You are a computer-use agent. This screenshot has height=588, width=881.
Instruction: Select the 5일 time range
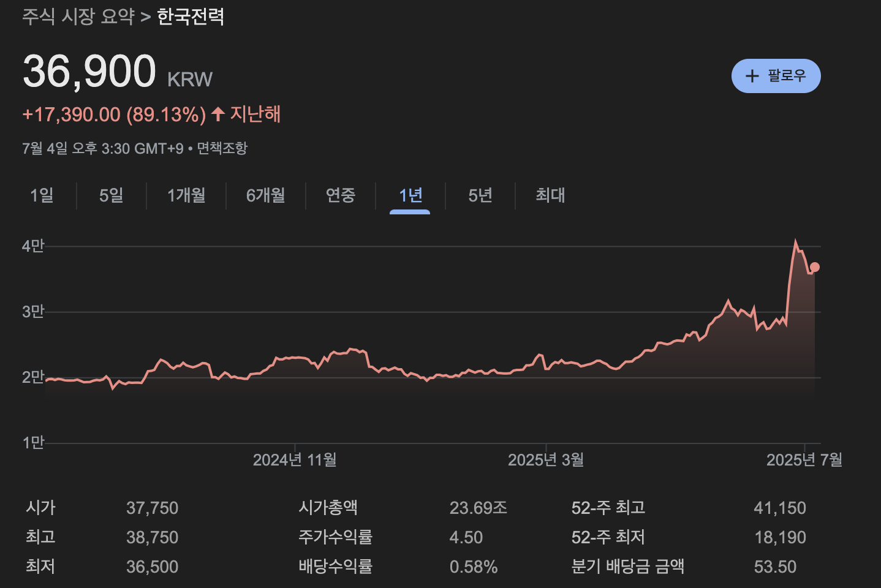pos(111,195)
